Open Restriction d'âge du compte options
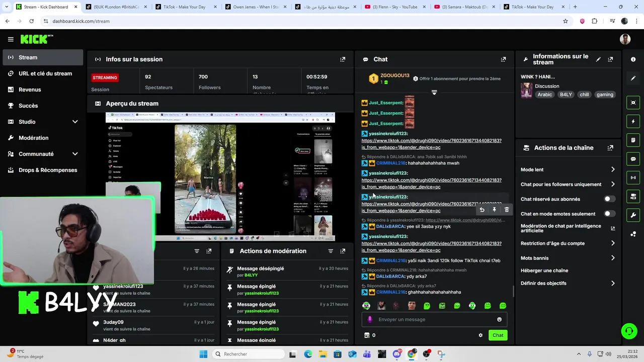The height and width of the screenshot is (362, 644). (x=613, y=243)
